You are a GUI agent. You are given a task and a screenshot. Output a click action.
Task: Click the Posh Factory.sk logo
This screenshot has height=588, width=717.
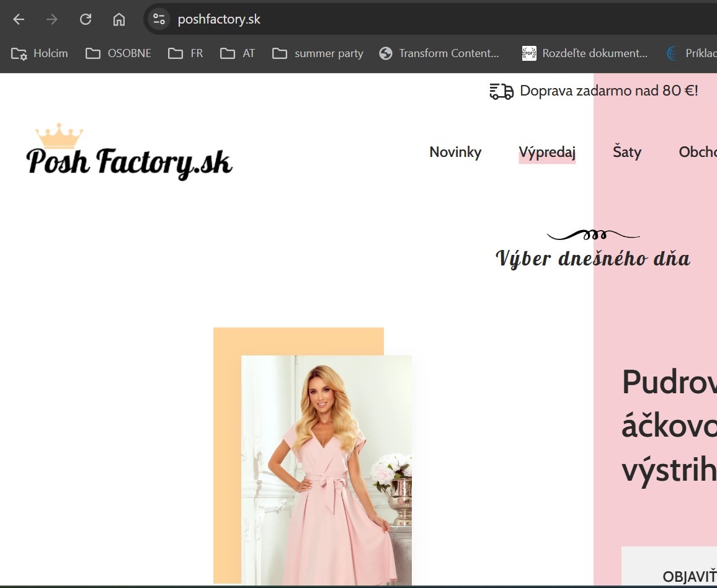[129, 153]
